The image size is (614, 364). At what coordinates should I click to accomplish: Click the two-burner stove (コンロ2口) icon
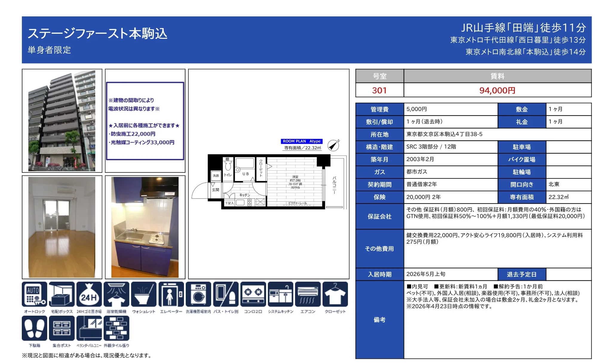coord(253,294)
